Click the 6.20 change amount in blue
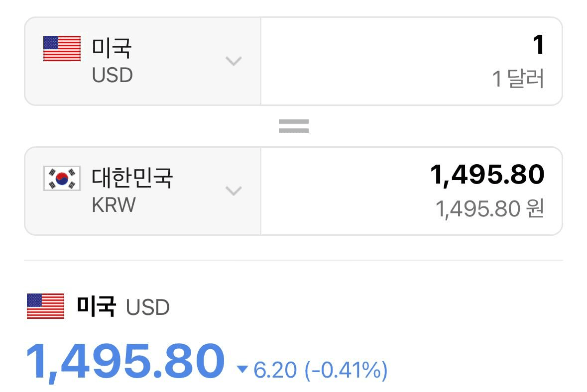 [x=275, y=370]
